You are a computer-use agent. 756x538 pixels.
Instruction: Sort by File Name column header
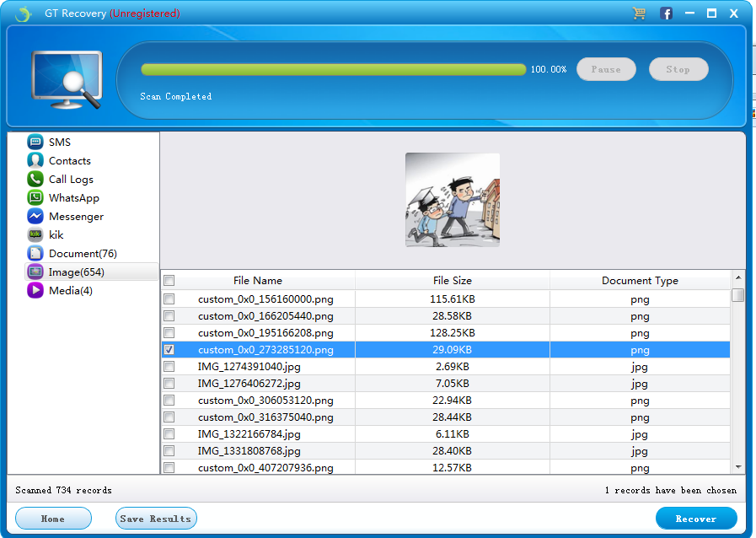pyautogui.click(x=258, y=280)
